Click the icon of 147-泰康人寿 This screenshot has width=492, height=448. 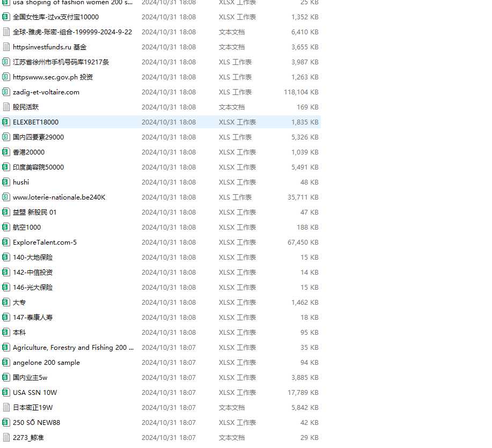6,318
